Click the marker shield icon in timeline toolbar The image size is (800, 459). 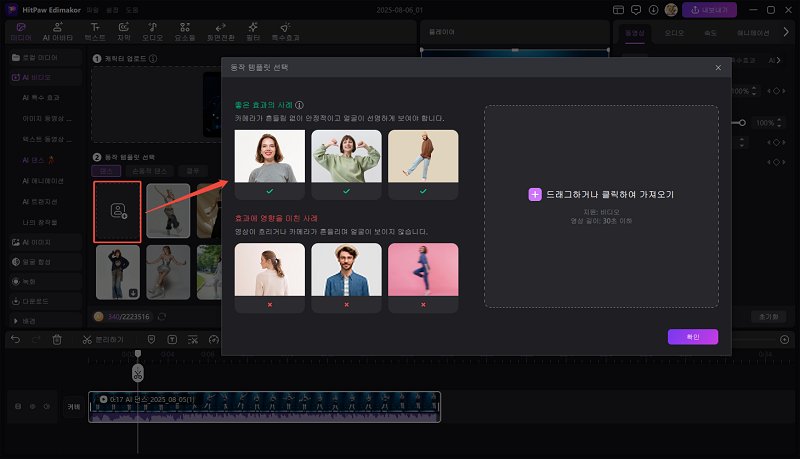(152, 339)
